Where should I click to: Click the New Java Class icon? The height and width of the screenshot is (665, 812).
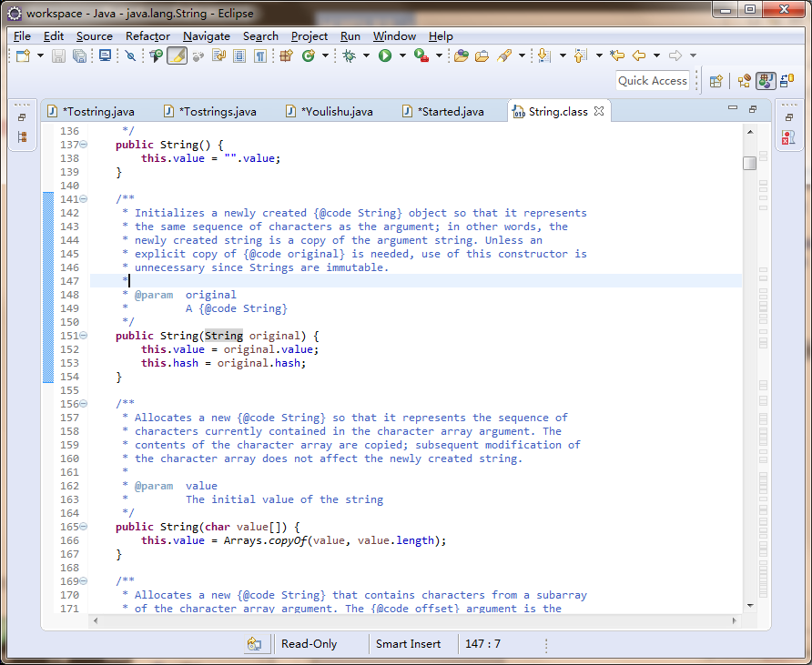coord(308,55)
